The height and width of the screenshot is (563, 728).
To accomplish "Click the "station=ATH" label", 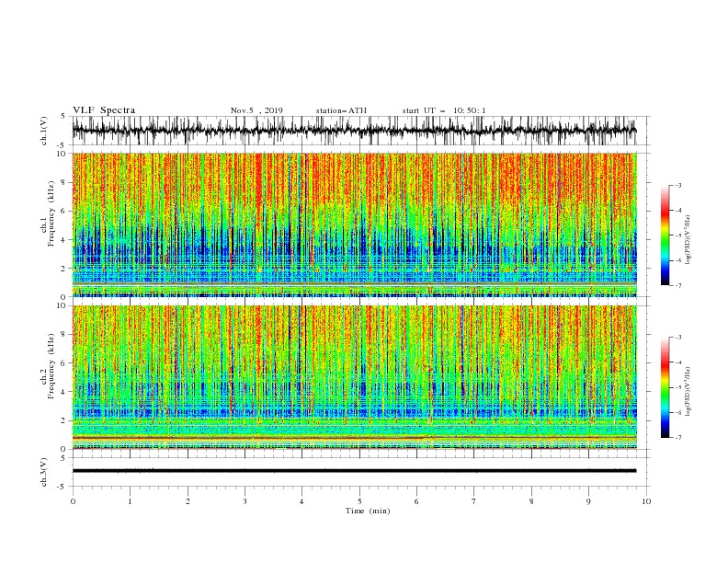I will 341,110.
